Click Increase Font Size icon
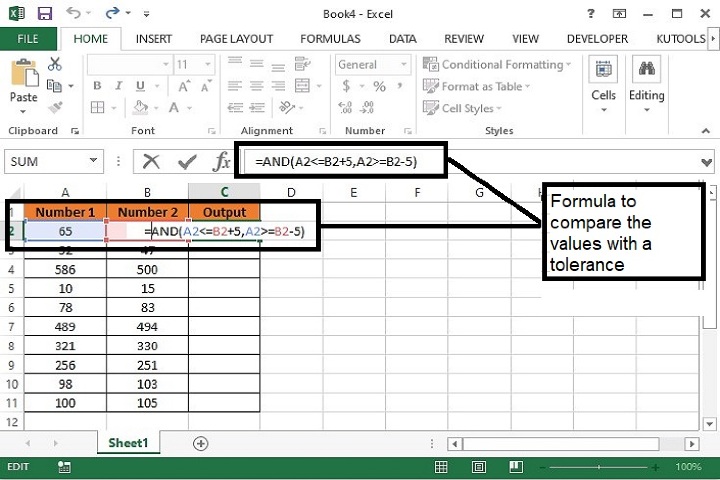The height and width of the screenshot is (480, 720). 184,86
